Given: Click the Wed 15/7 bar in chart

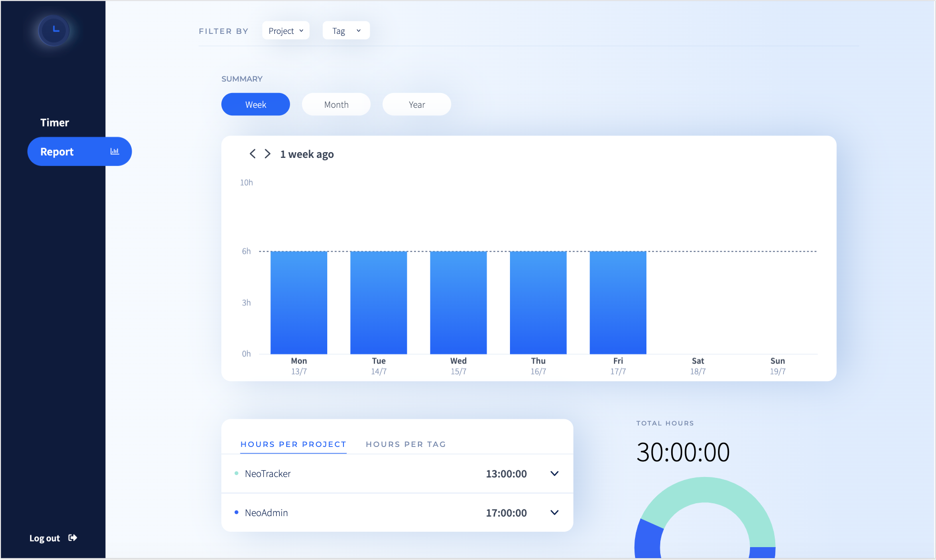Looking at the screenshot, I should [458, 302].
